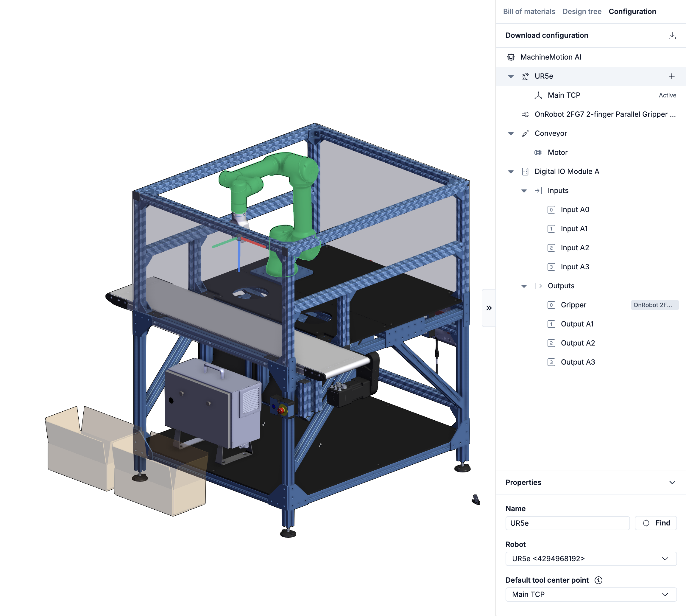
Task: Collapse side panel with double-chevron button
Action: click(489, 308)
